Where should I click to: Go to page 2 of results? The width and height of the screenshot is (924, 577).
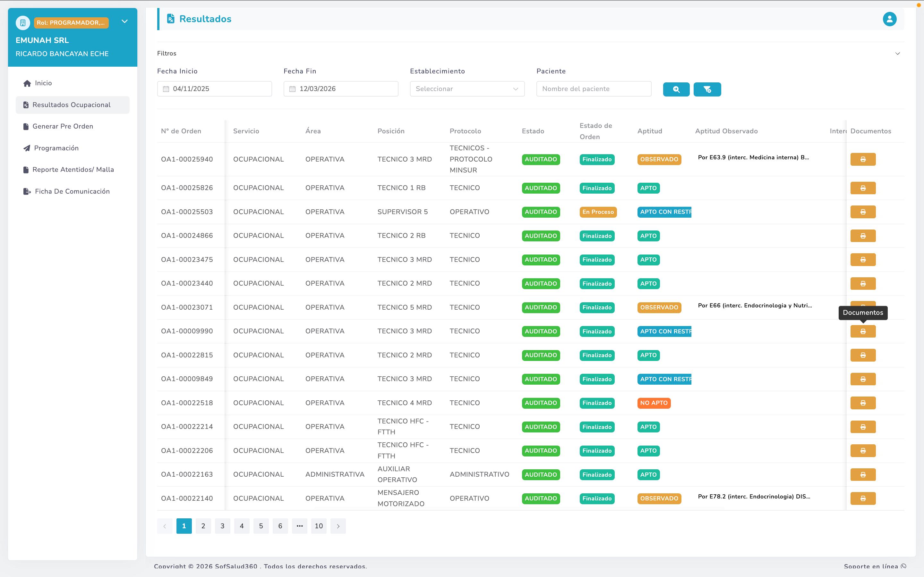pyautogui.click(x=203, y=526)
